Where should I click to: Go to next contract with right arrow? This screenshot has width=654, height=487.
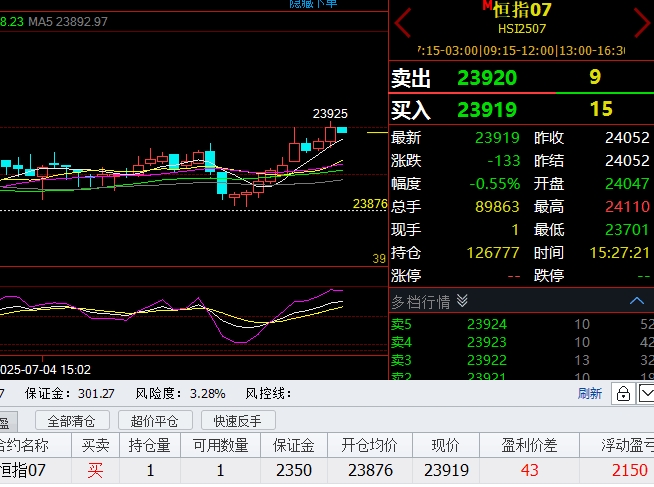pos(642,23)
